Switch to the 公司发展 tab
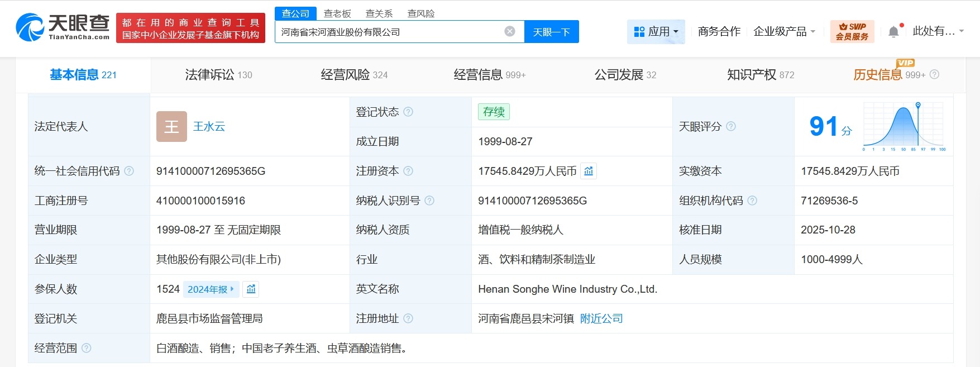The height and width of the screenshot is (367, 980). pyautogui.click(x=625, y=75)
